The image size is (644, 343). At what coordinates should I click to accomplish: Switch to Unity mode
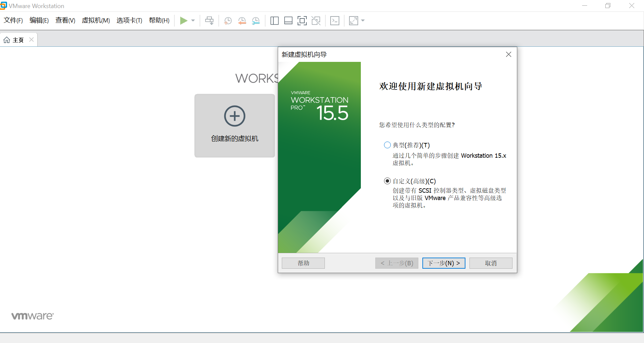[316, 21]
